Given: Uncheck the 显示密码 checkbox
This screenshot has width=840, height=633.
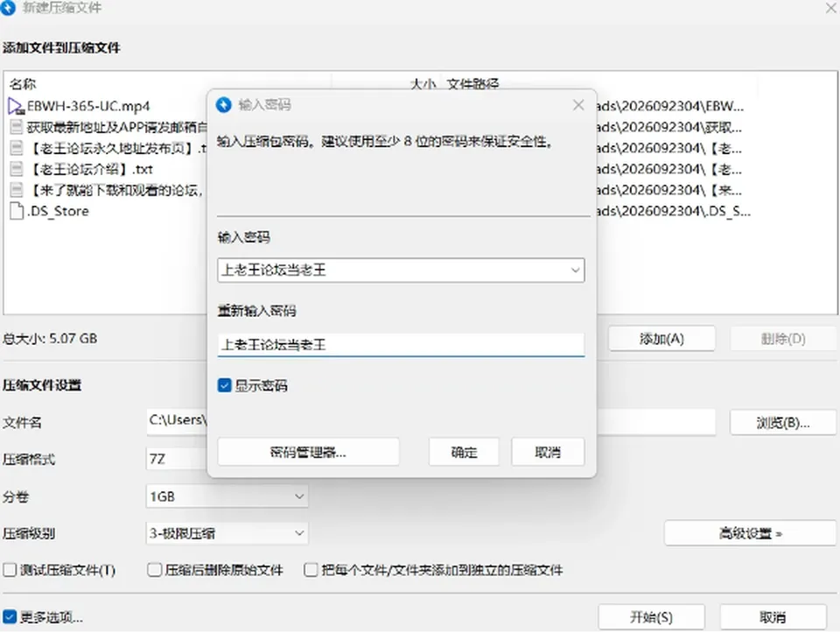Looking at the screenshot, I should pyautogui.click(x=225, y=385).
